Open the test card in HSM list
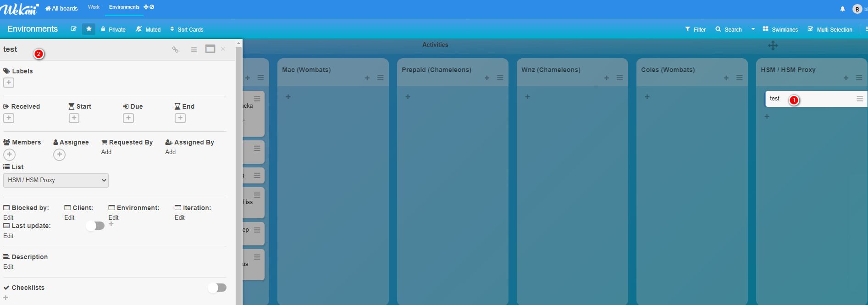 point(775,99)
